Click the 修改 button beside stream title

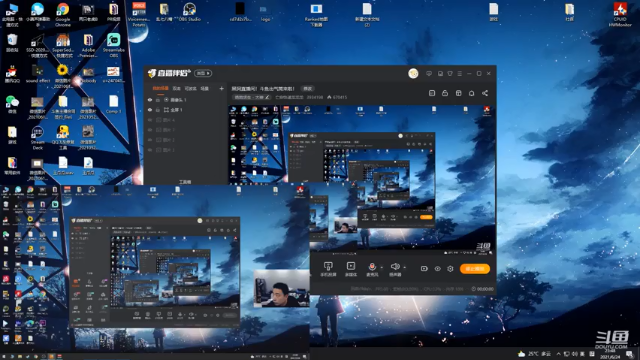(x=307, y=89)
